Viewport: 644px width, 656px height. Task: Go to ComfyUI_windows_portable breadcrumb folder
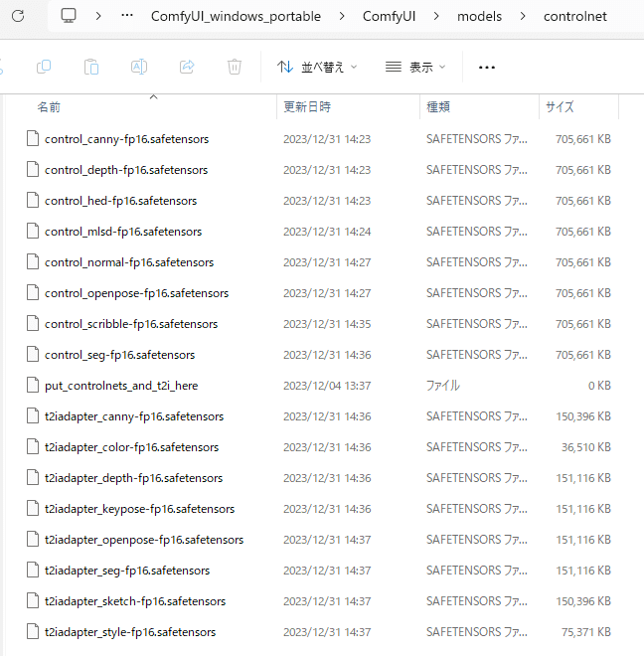click(x=236, y=16)
